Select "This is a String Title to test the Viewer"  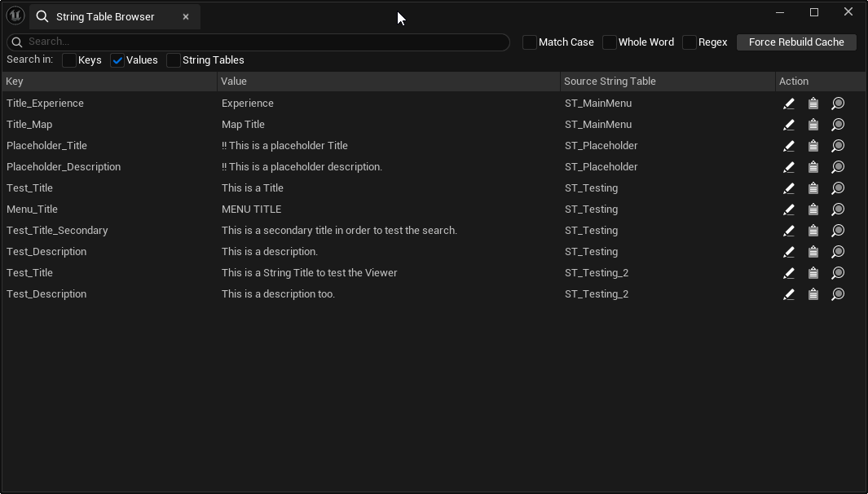pyautogui.click(x=310, y=273)
